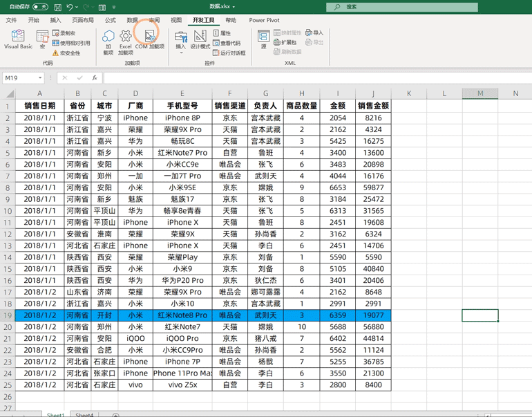Click header cell 负责人
This screenshot has height=417, width=532.
point(266,106)
